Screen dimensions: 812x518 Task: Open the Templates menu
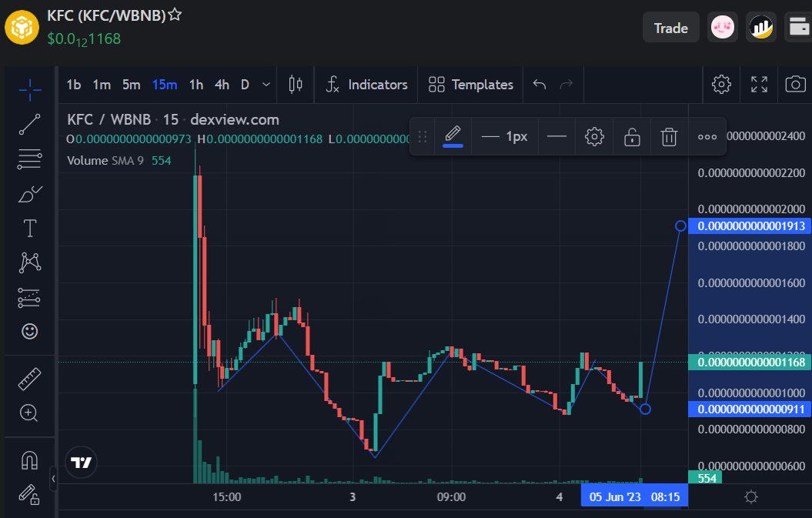(x=471, y=85)
